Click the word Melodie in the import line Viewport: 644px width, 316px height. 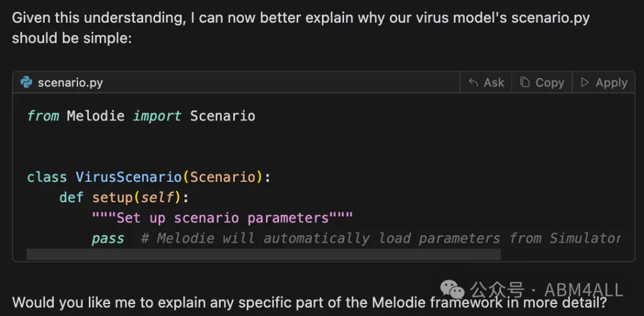95,116
